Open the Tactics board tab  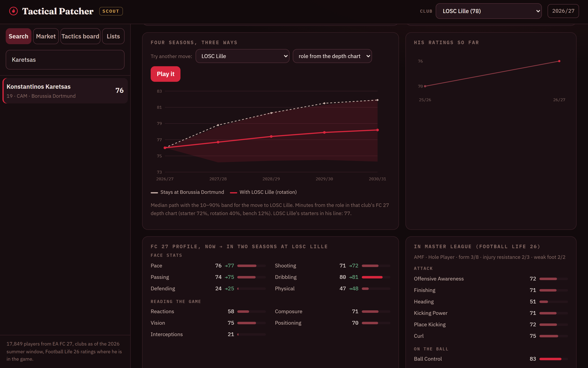[80, 36]
